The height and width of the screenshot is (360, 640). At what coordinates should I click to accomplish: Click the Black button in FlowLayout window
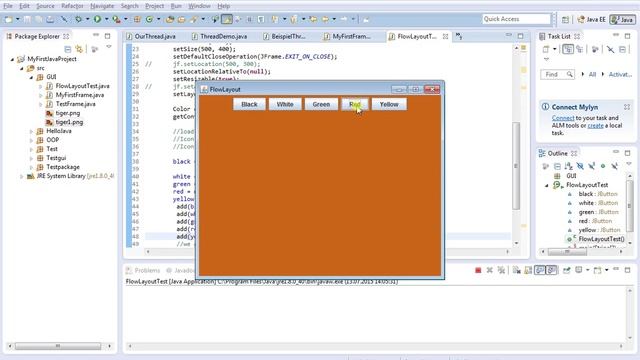pyautogui.click(x=249, y=104)
